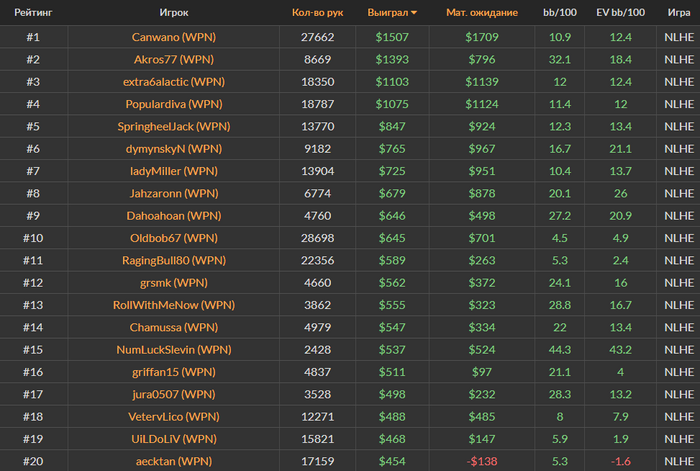This screenshot has height=471, width=700.
Task: Click expected value $796
Action: 482,59
